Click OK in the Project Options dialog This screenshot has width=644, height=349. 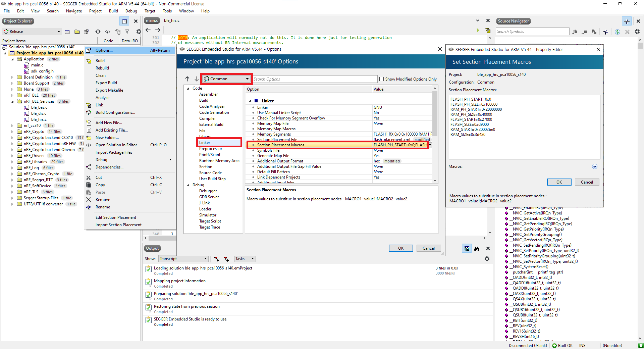(x=401, y=248)
